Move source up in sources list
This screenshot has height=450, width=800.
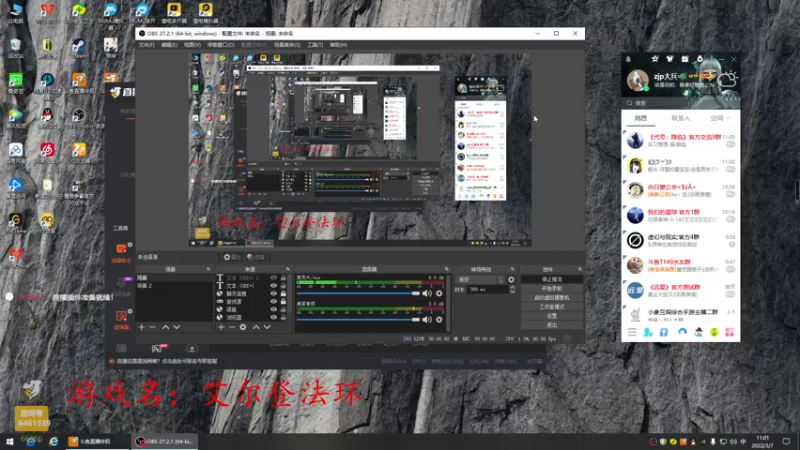[256, 327]
